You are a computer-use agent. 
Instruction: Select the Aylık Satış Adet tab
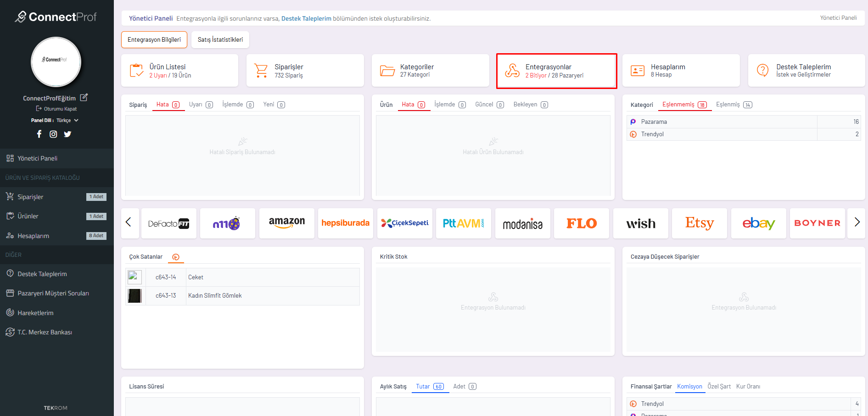465,387
